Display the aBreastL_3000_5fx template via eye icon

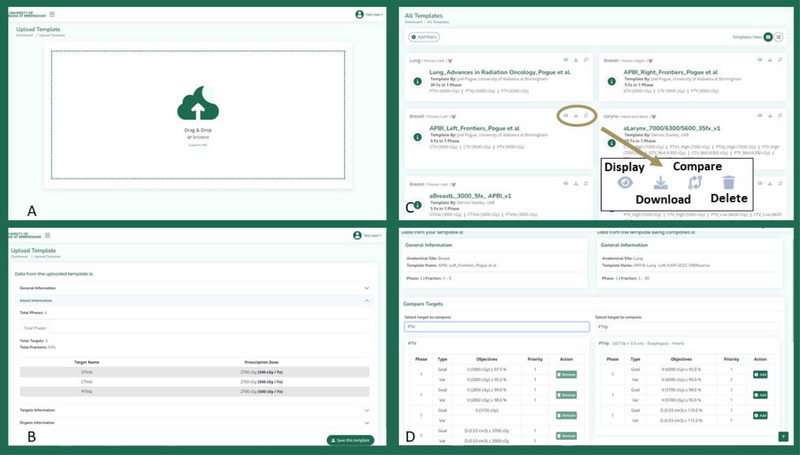[566, 183]
